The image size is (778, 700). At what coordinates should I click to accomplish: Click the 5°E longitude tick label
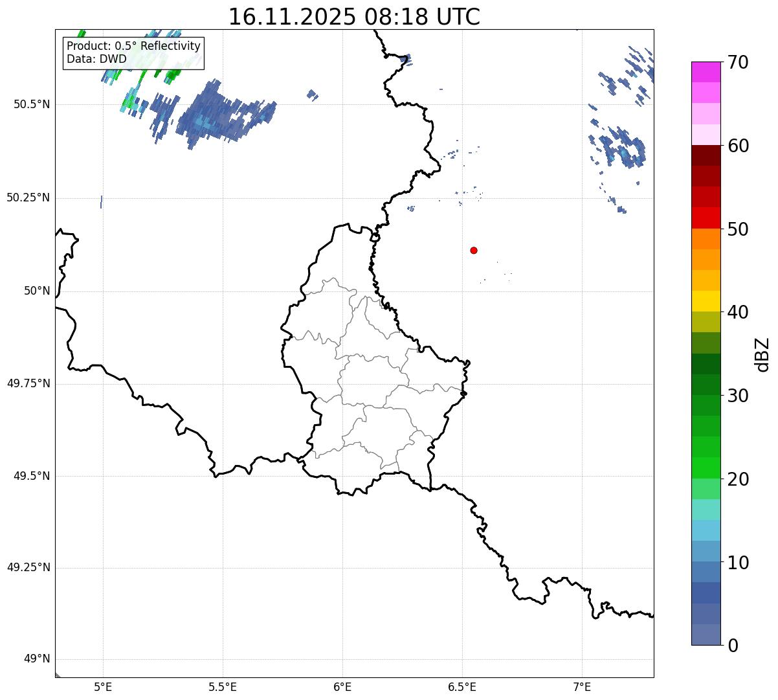(103, 687)
